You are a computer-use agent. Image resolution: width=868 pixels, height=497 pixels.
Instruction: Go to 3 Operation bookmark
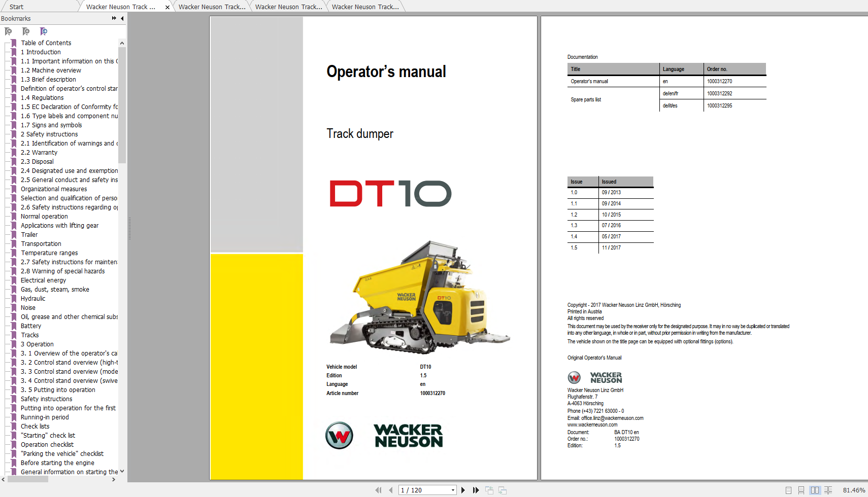[37, 344]
